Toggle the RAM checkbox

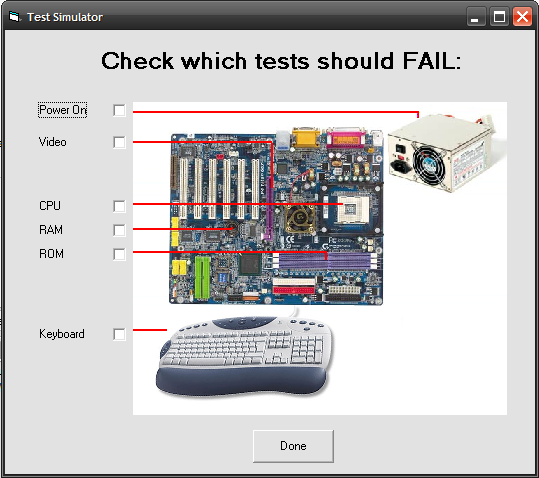click(119, 230)
